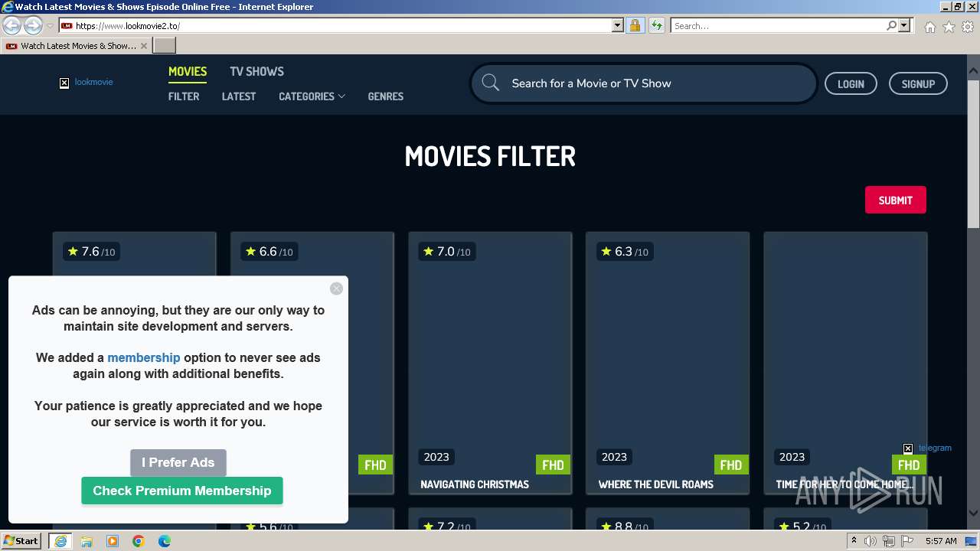Click the site search magnifier icon

[491, 83]
